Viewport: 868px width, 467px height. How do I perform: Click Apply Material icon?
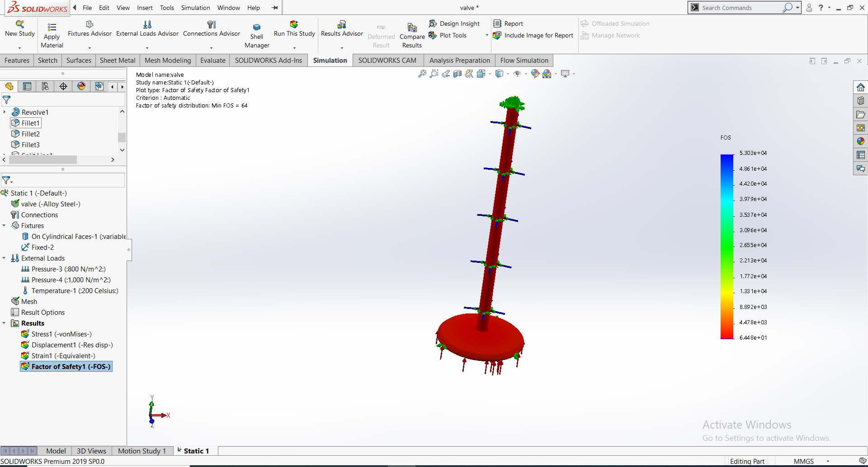[52, 27]
